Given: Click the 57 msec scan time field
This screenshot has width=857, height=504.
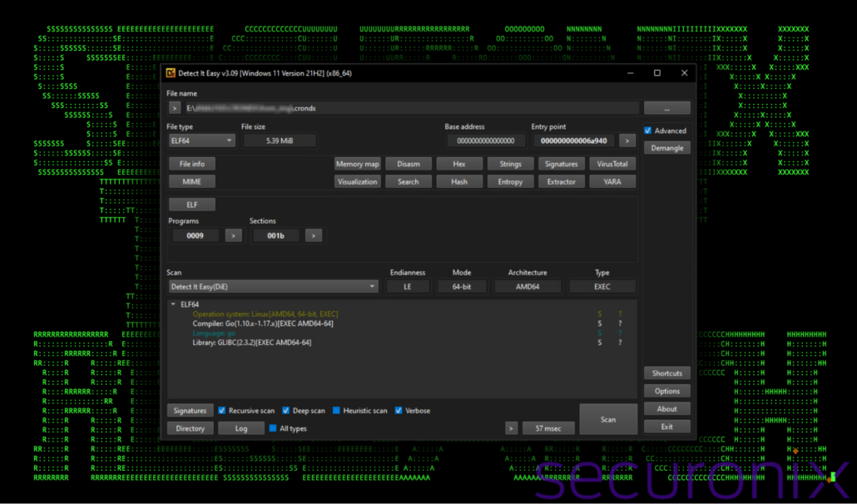Looking at the screenshot, I should tap(548, 428).
